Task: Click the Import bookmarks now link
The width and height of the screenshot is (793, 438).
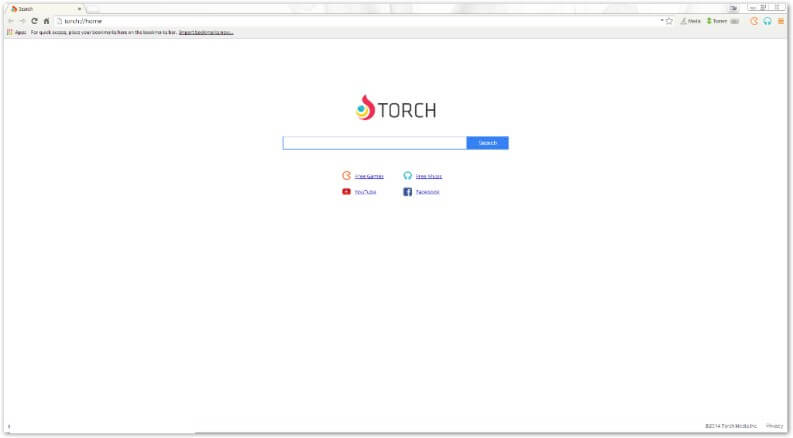Action: pyautogui.click(x=206, y=32)
